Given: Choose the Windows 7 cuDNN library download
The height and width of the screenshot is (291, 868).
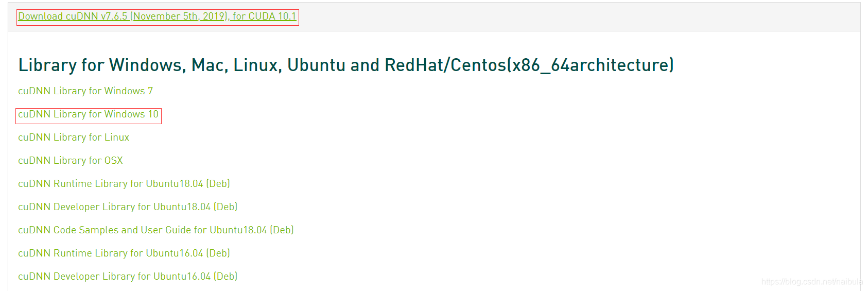Looking at the screenshot, I should click(x=85, y=91).
